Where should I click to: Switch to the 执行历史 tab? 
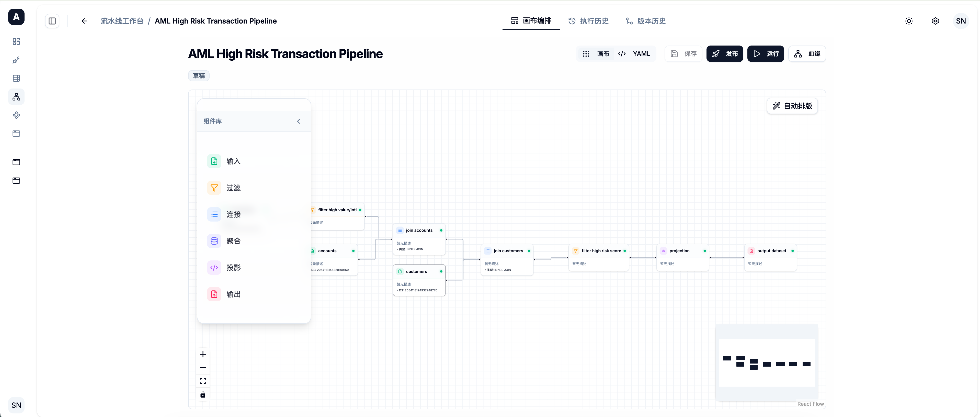[x=588, y=21]
